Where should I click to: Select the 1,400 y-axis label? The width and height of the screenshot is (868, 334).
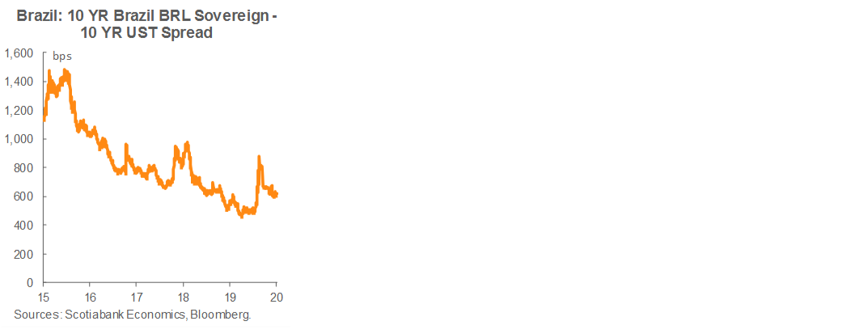tap(19, 82)
